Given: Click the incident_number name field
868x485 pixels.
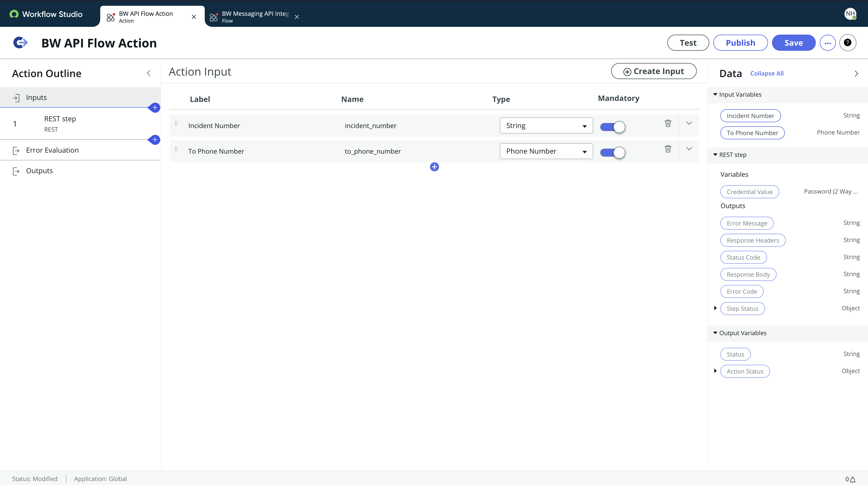Looking at the screenshot, I should [x=370, y=126].
